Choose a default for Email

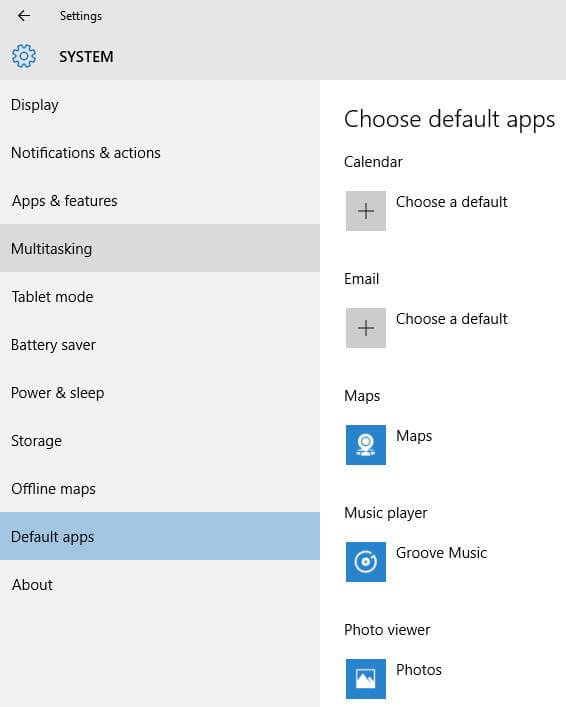451,319
